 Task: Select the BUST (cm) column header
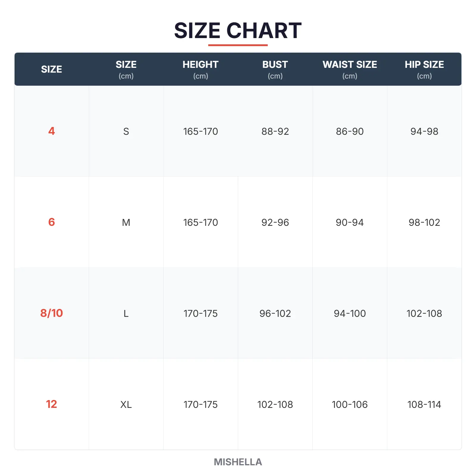pos(275,69)
